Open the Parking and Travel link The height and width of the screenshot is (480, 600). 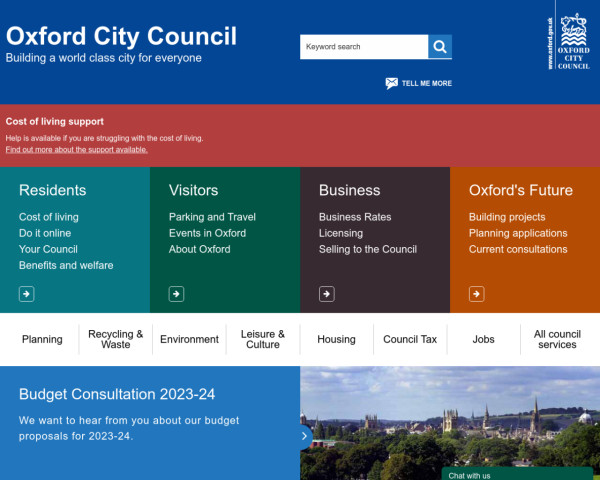coord(212,217)
